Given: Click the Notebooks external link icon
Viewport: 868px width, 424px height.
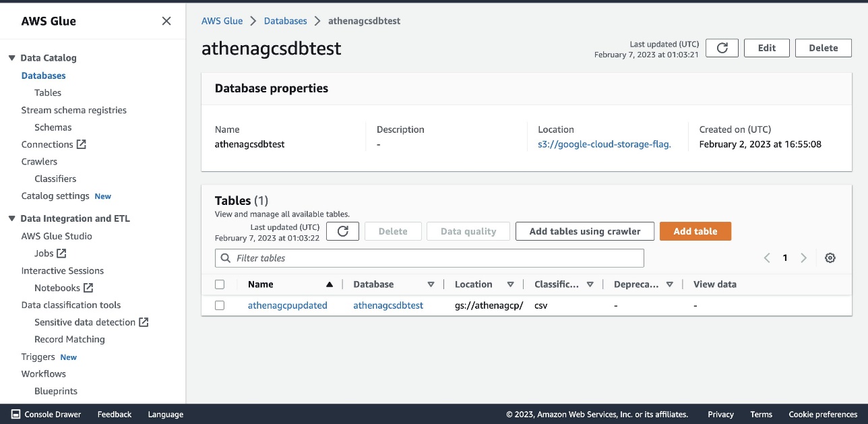Looking at the screenshot, I should pos(88,288).
